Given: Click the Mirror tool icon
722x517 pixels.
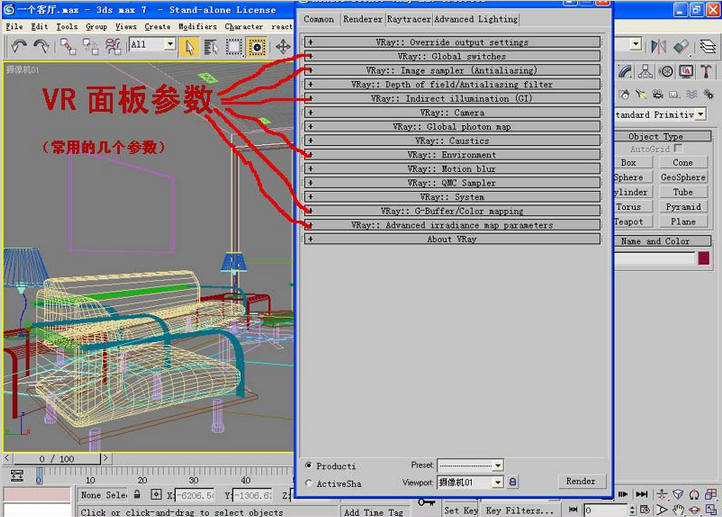Looking at the screenshot, I should (658, 46).
